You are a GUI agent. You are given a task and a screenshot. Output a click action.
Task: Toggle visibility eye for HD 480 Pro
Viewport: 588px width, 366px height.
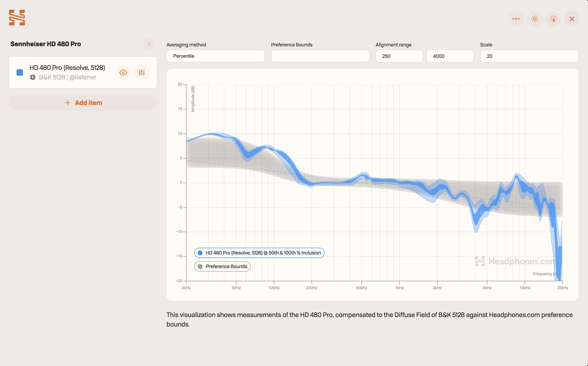pyautogui.click(x=123, y=72)
